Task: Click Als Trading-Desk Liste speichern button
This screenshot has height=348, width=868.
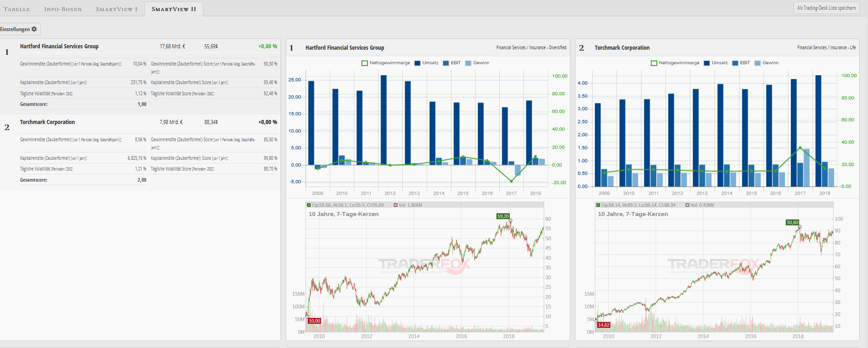Action: (826, 8)
